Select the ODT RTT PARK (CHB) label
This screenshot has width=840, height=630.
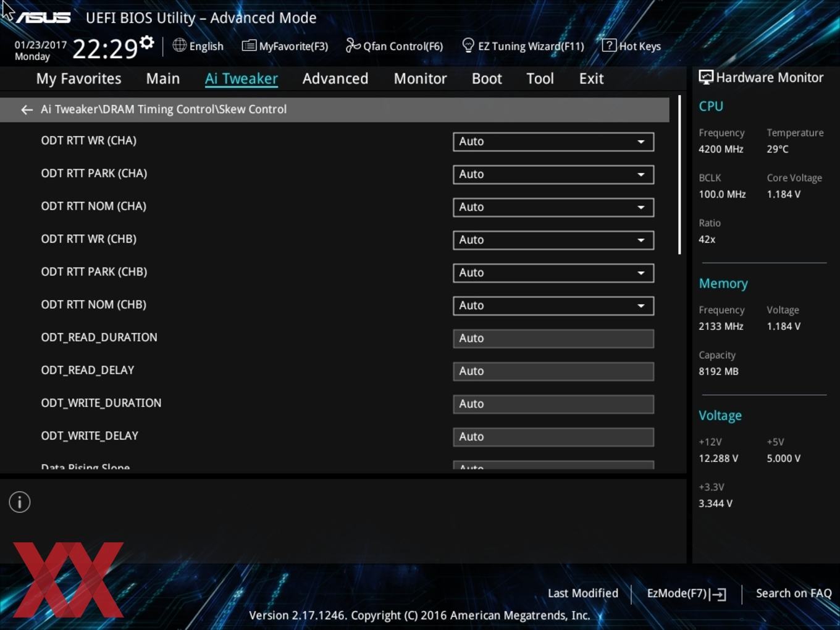94,272
